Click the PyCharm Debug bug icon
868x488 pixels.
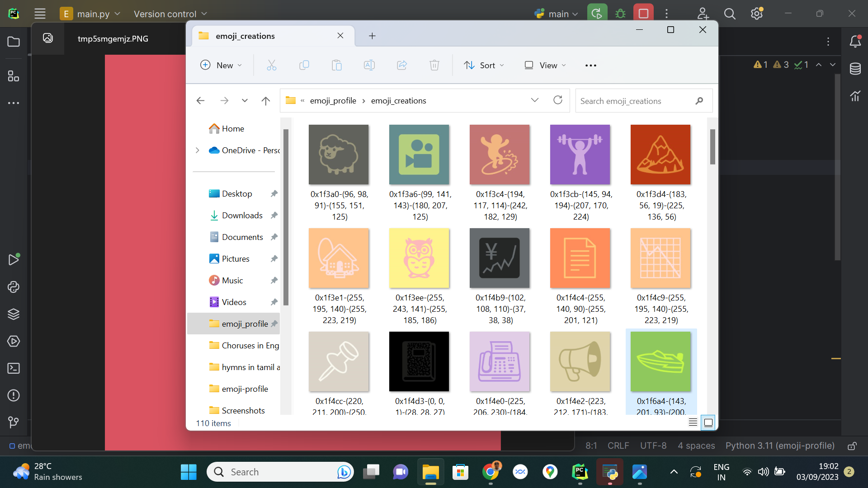point(620,14)
